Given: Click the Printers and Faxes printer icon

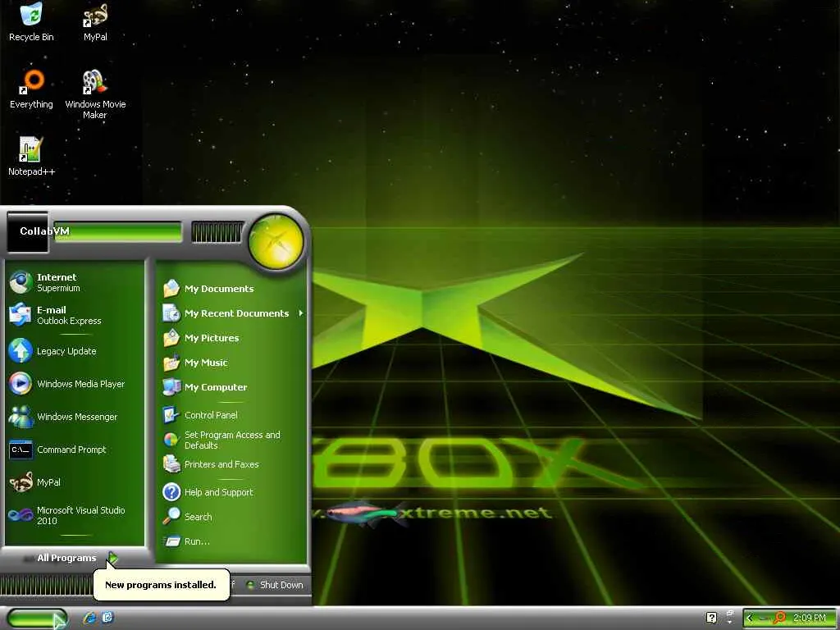Looking at the screenshot, I should 171,464.
